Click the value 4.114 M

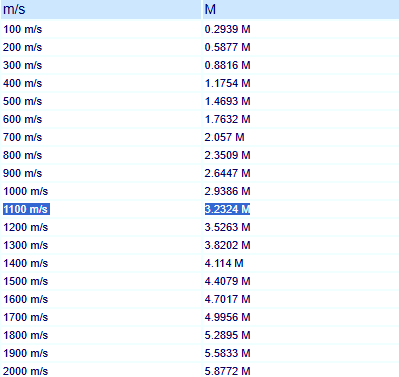tap(224, 263)
